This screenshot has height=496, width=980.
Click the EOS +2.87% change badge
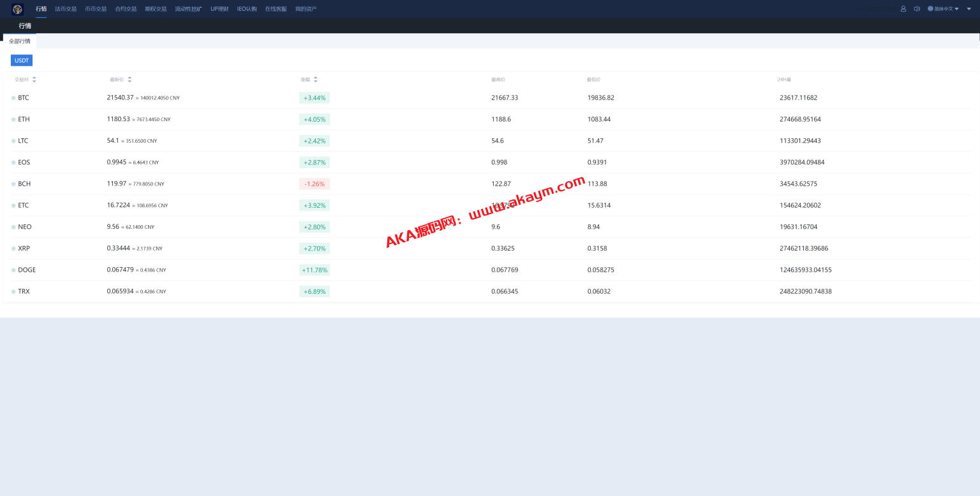pos(315,163)
